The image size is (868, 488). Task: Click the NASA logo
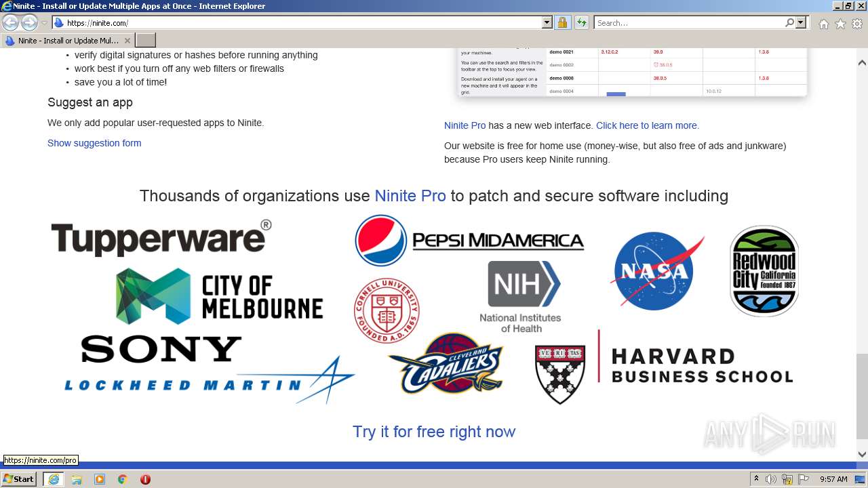(658, 270)
